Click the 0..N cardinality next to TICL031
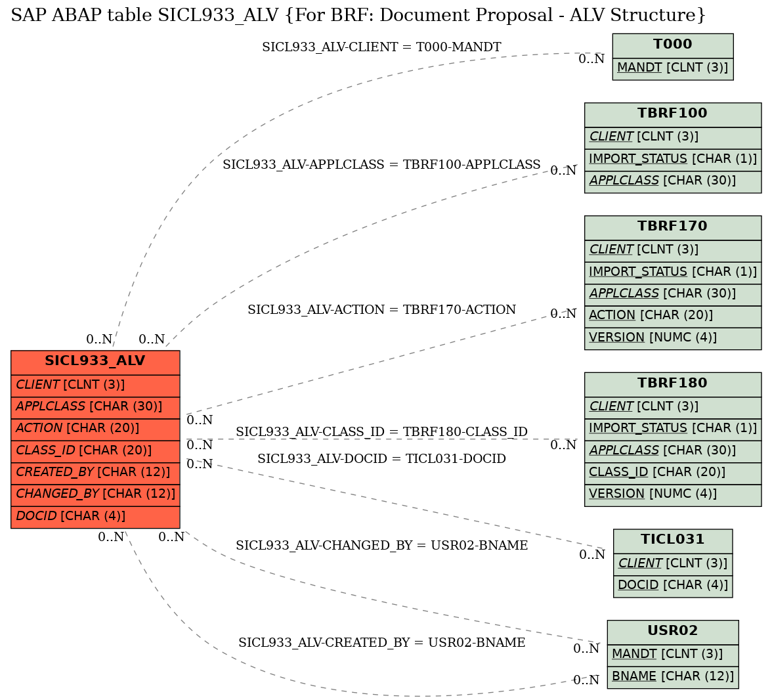The height and width of the screenshot is (700, 772). [592, 555]
